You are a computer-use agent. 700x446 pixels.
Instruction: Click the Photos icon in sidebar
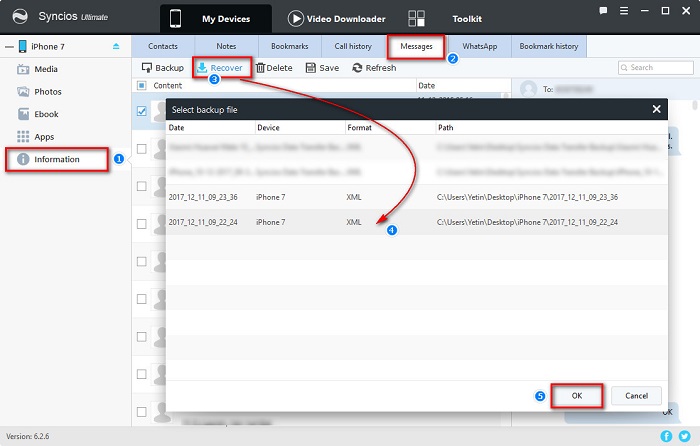point(23,92)
